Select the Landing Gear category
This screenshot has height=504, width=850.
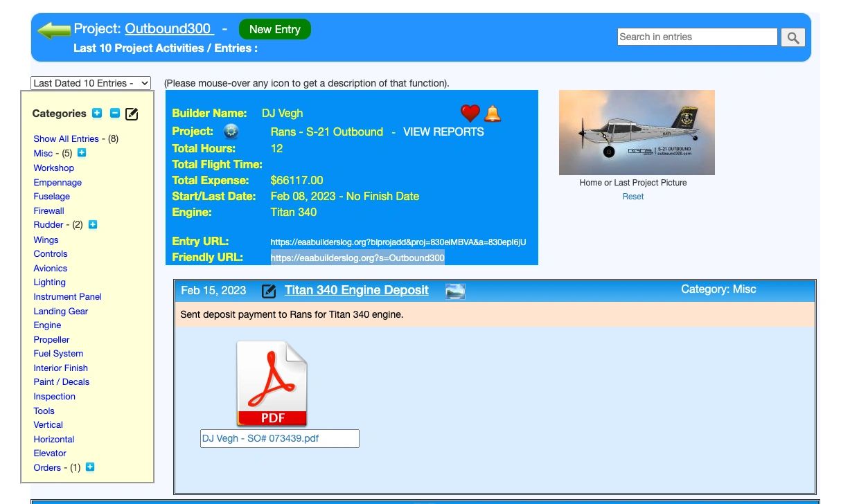coord(61,311)
